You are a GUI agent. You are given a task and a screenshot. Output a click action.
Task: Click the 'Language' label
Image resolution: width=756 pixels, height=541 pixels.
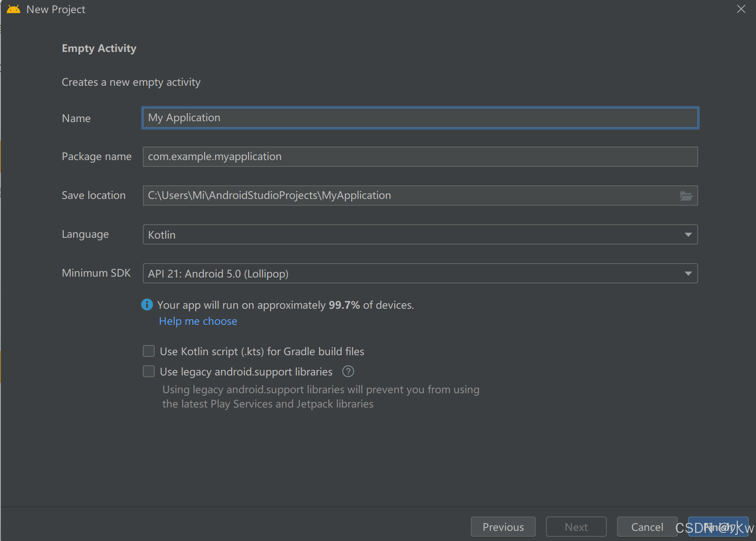click(x=85, y=234)
